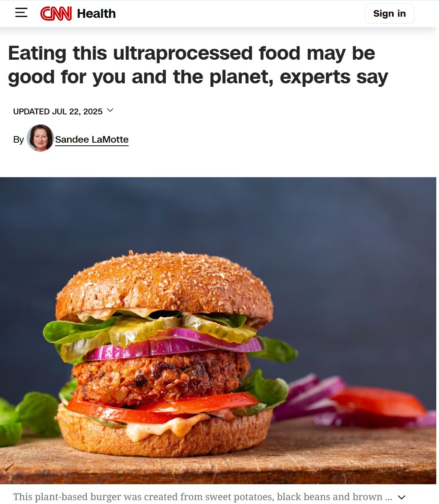Screen dimensions: 439x504
Task: Click the wooden cutting board in photo
Action: coord(341,454)
